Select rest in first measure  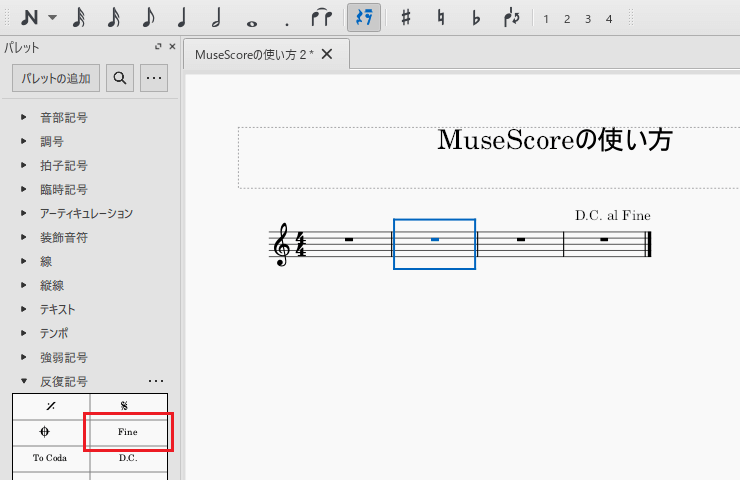pyautogui.click(x=349, y=240)
